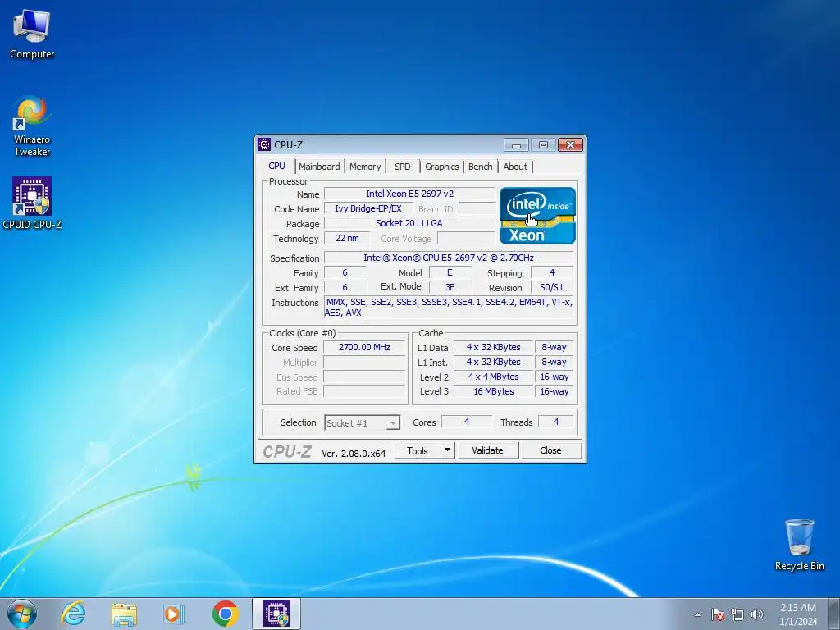Click the Validate button

(487, 450)
